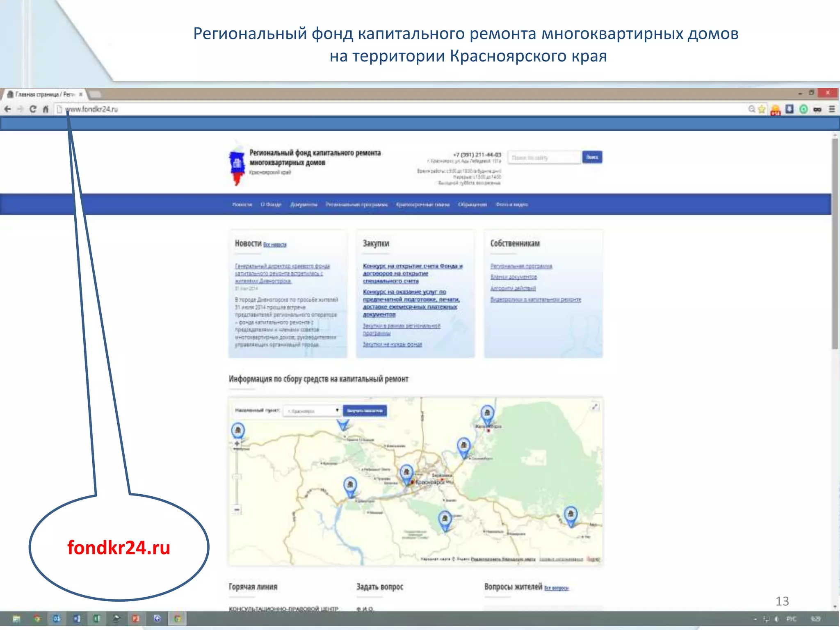Viewport: 840px width, 630px height.
Task: Follow the Все новости link
Action: coord(275,245)
